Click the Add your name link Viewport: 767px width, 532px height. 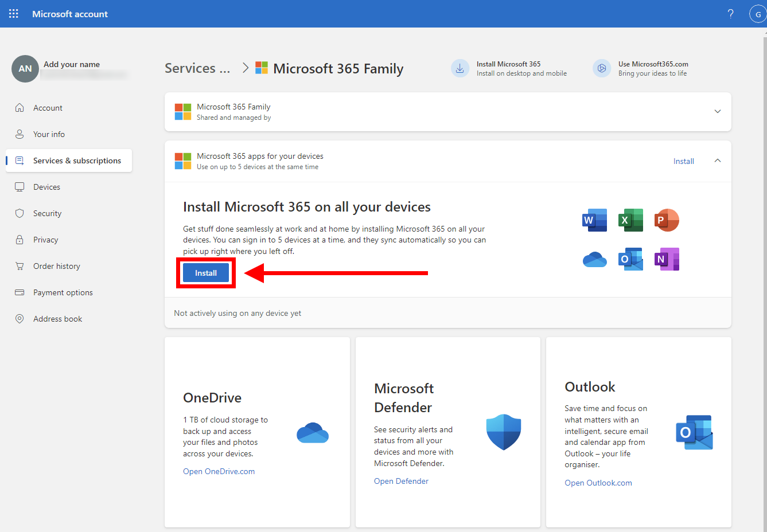tap(72, 64)
